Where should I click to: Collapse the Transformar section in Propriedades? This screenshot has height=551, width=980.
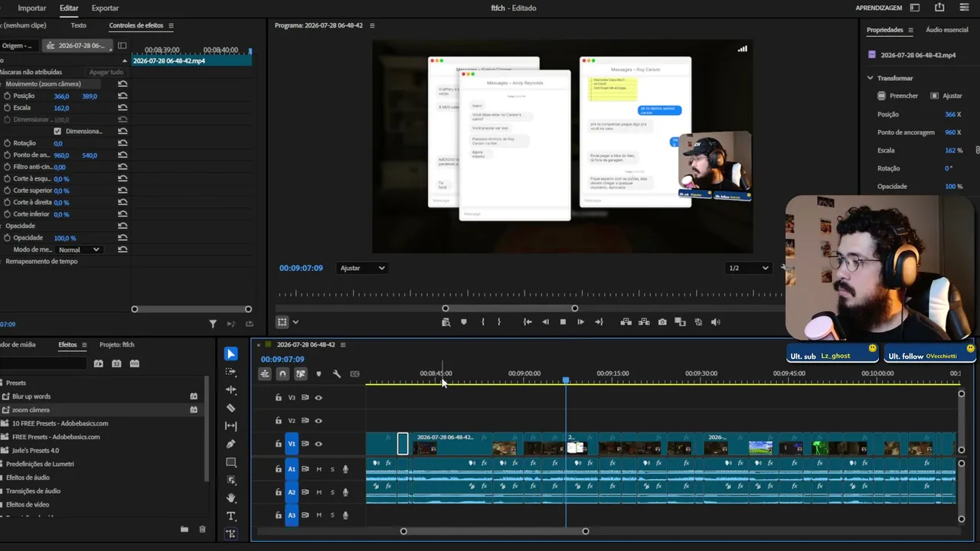870,78
